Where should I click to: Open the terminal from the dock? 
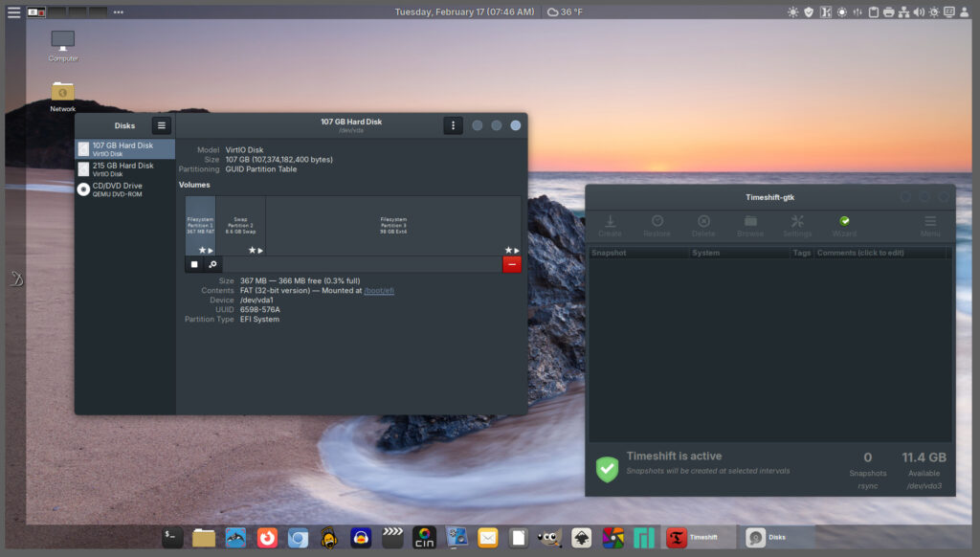pos(172,538)
